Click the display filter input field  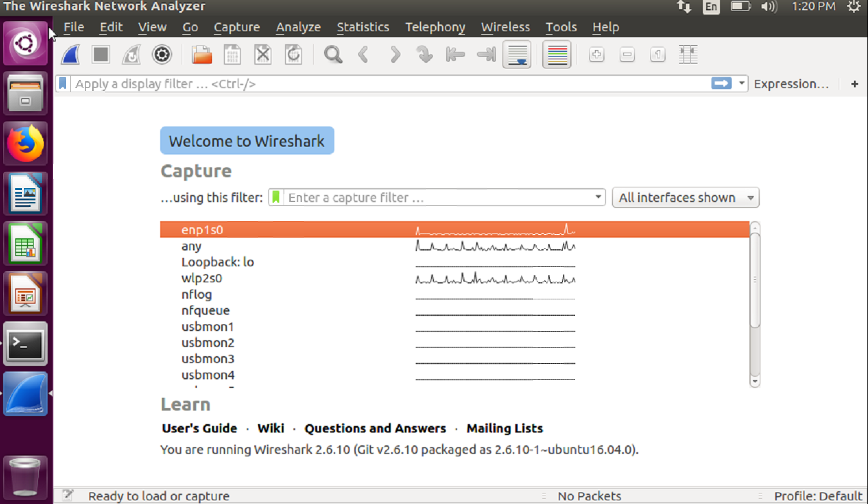click(391, 84)
